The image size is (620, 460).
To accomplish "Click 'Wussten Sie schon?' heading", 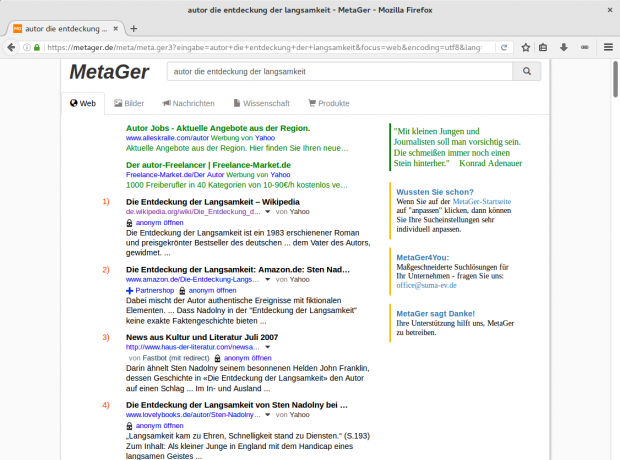I will point(435,192).
